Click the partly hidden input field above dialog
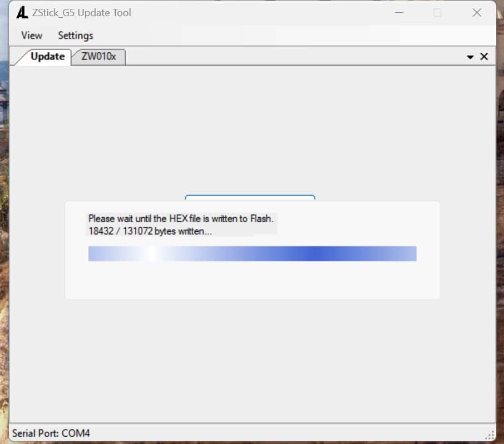This screenshot has width=504, height=444. [250, 197]
